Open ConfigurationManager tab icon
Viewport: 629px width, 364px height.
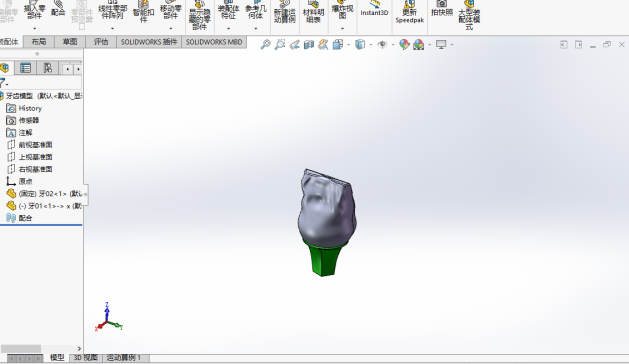tap(48, 68)
